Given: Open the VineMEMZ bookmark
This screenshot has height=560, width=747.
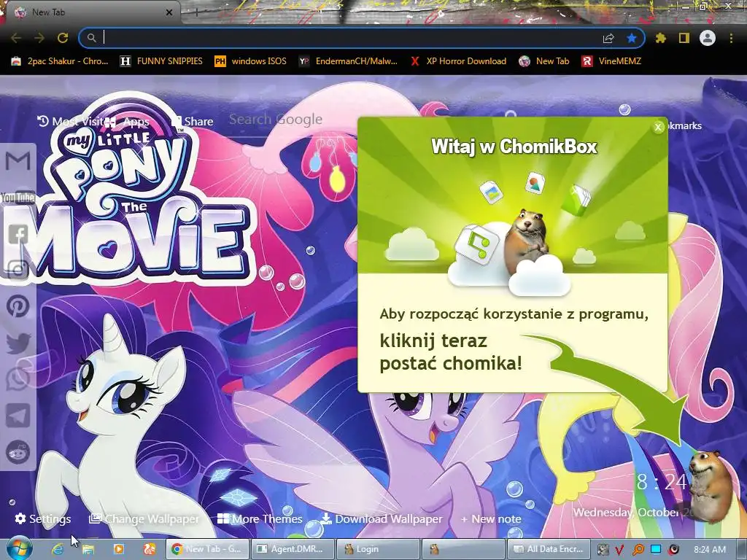Looking at the screenshot, I should (611, 61).
